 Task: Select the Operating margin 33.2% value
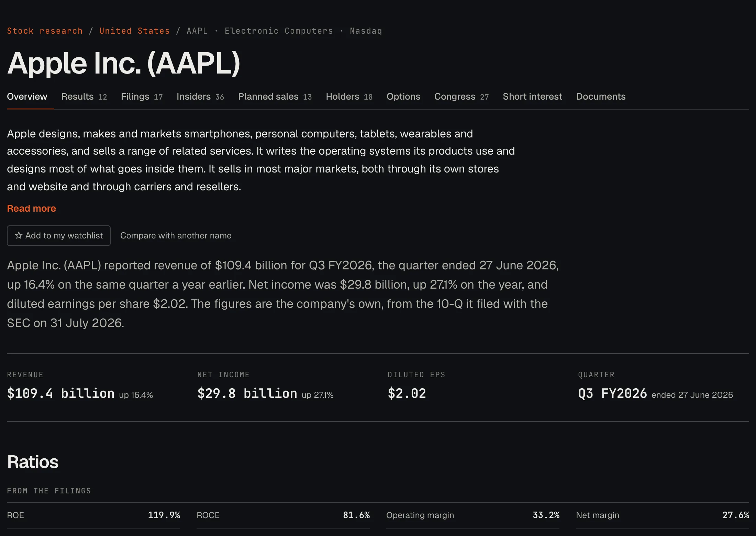(x=546, y=515)
